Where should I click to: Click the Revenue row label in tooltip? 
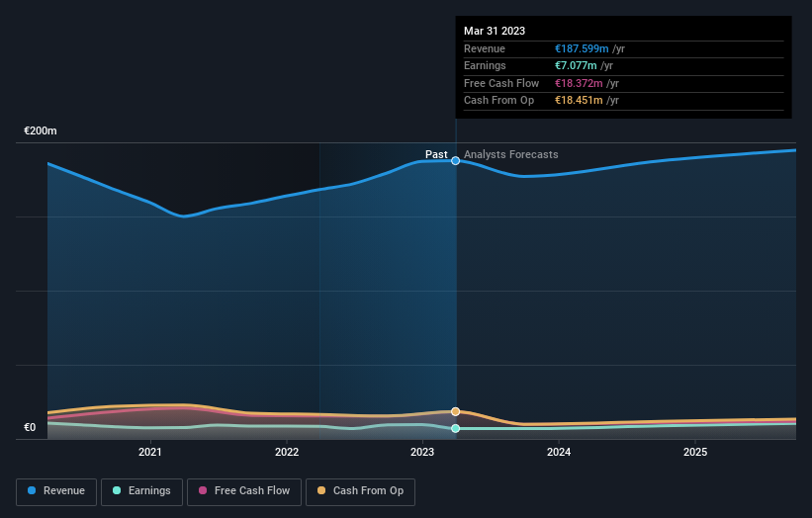(485, 48)
